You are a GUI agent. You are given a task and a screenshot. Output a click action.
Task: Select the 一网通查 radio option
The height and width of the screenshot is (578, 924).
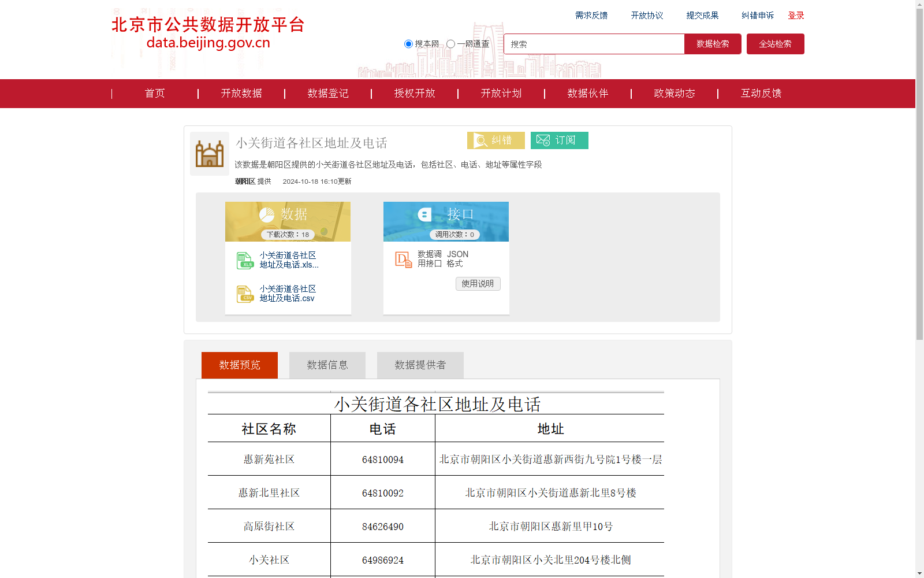point(450,44)
